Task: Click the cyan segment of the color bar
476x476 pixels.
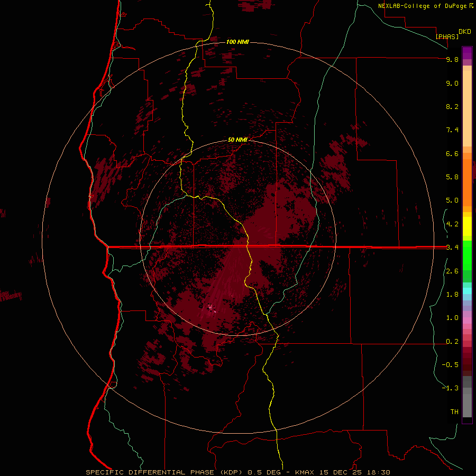Action: (467, 290)
